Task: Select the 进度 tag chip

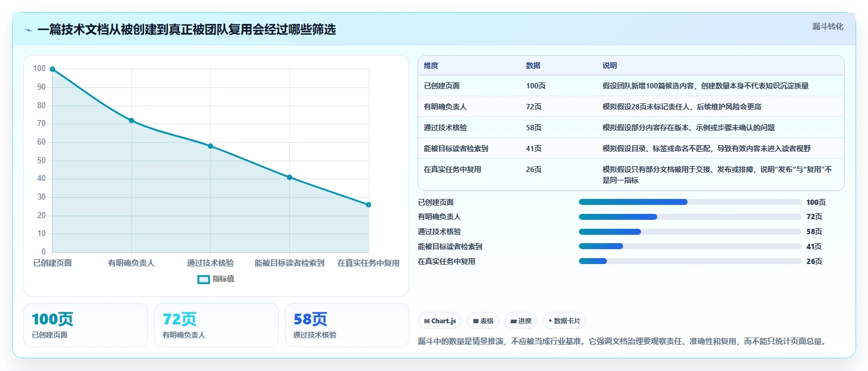Action: pyautogui.click(x=521, y=321)
